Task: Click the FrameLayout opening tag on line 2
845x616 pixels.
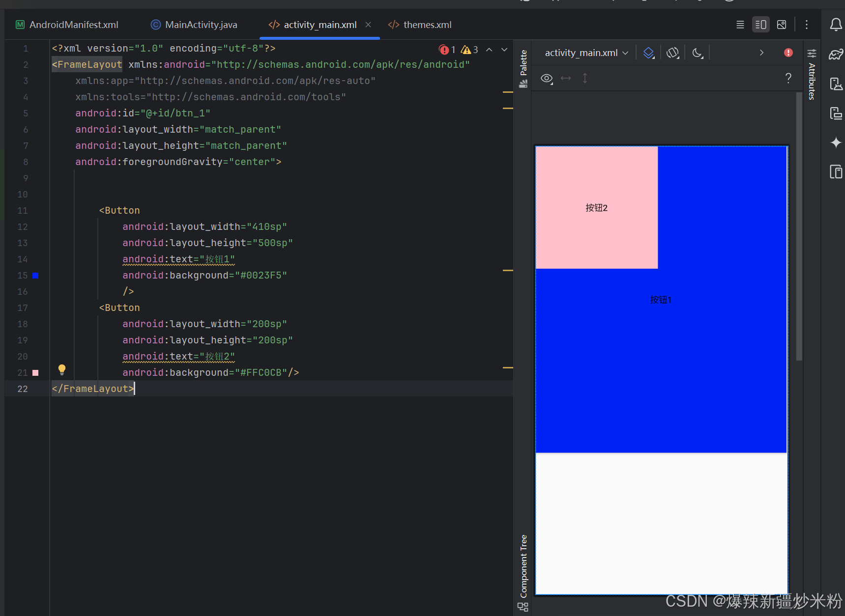Action: [x=87, y=64]
